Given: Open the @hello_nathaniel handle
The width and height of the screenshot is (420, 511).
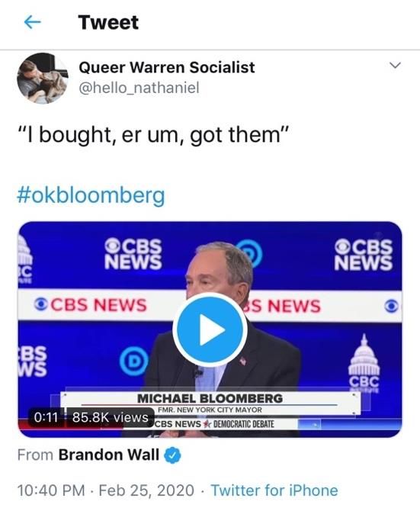Looking at the screenshot, I should pos(139,88).
